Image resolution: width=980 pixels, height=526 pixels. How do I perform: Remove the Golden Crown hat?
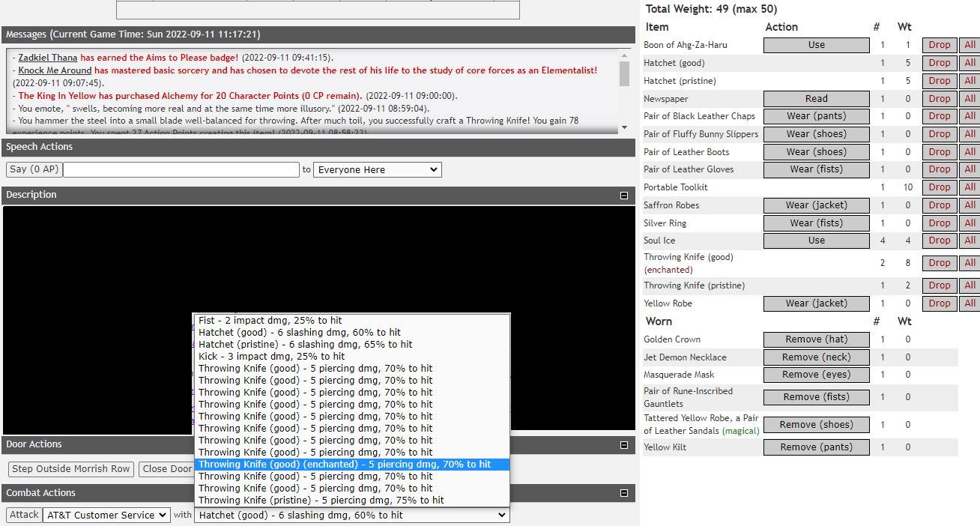[817, 339]
